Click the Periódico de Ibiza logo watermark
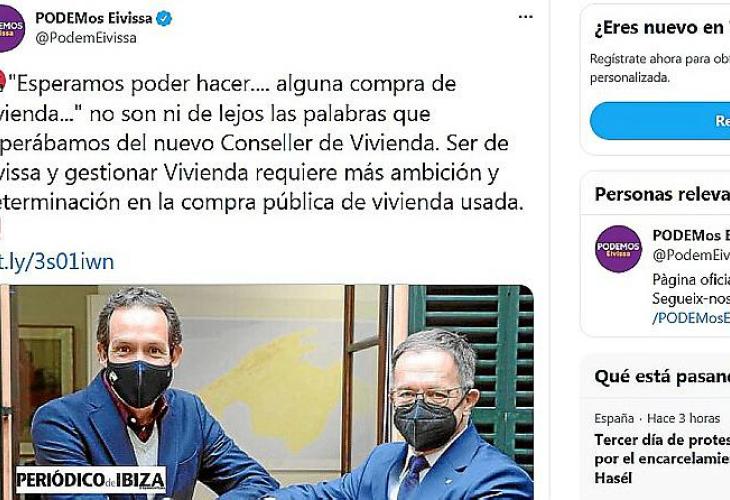The image size is (730, 500). click(91, 480)
